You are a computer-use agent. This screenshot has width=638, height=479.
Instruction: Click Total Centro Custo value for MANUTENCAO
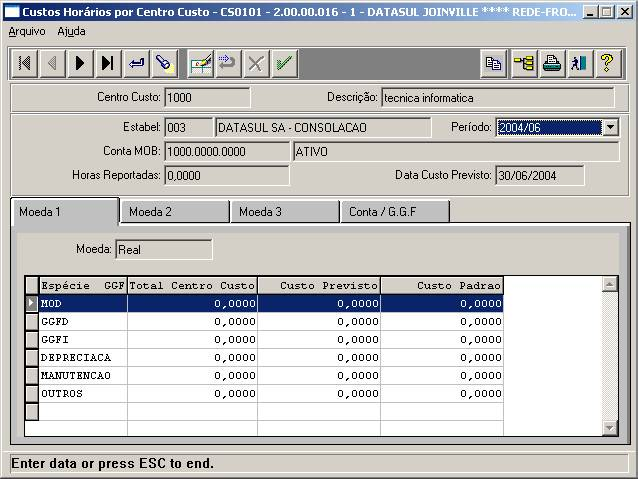click(192, 375)
